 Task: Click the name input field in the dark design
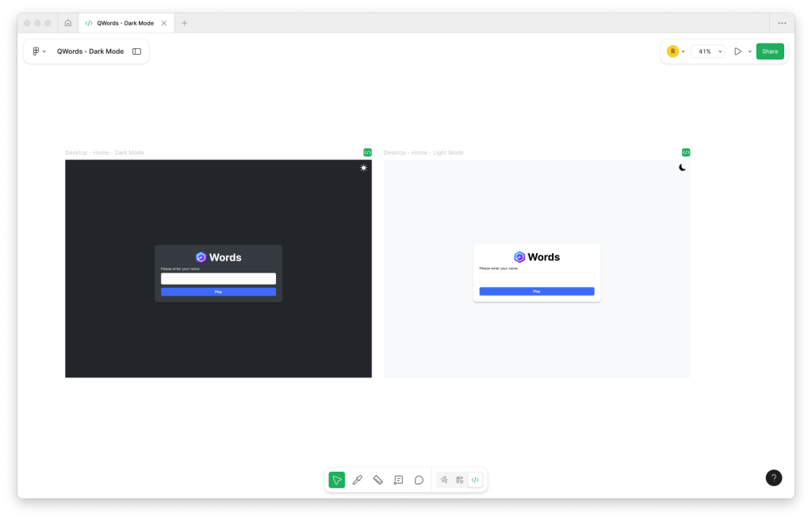pyautogui.click(x=218, y=278)
